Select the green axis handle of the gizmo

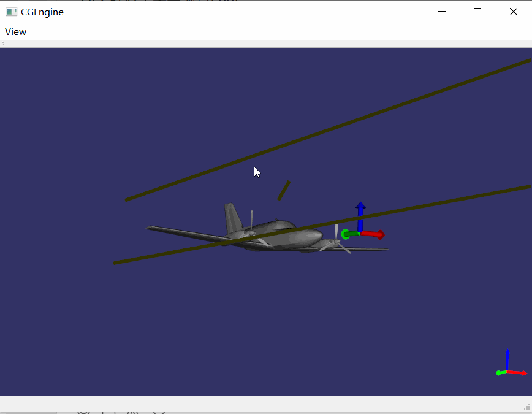(x=351, y=233)
